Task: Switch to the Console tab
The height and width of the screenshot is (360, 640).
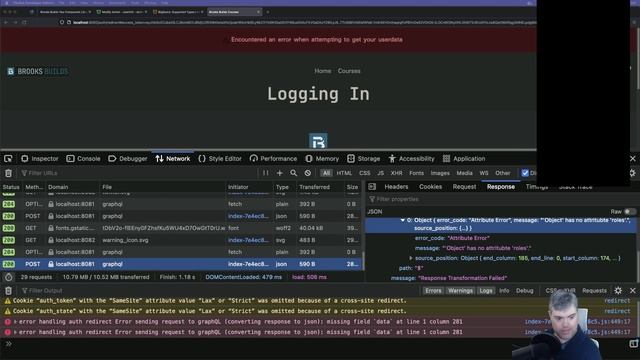Action: (x=83, y=159)
